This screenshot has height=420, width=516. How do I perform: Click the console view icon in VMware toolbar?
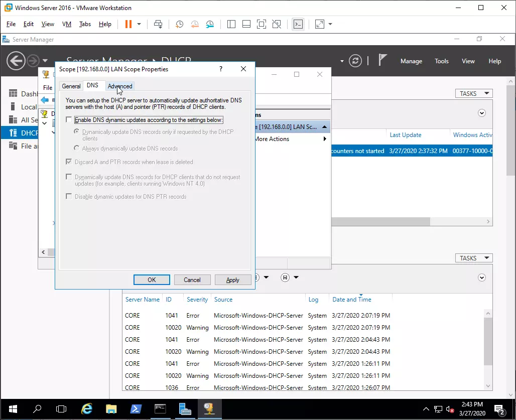click(298, 24)
